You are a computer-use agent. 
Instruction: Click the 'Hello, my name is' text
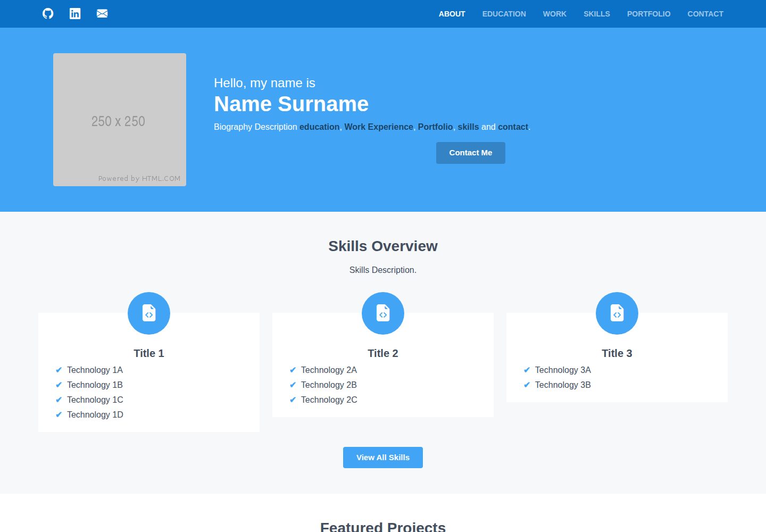(264, 83)
